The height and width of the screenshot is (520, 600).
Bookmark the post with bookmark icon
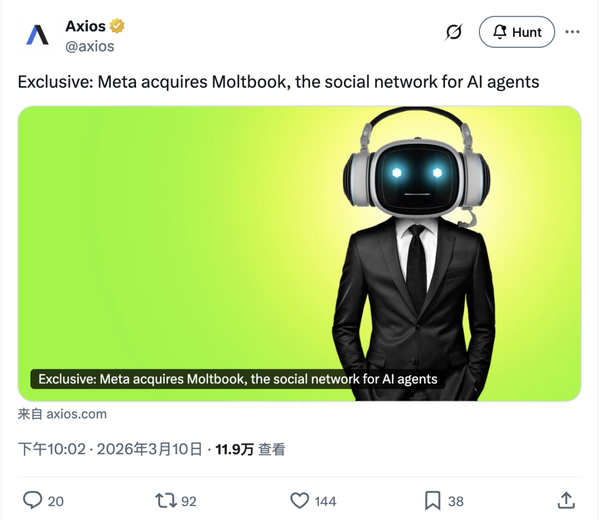(x=432, y=500)
